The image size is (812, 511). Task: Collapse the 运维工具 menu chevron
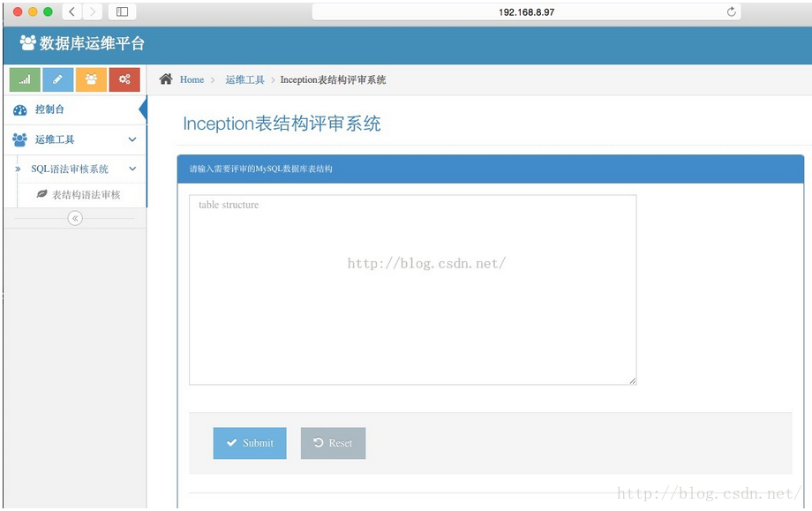pos(132,139)
